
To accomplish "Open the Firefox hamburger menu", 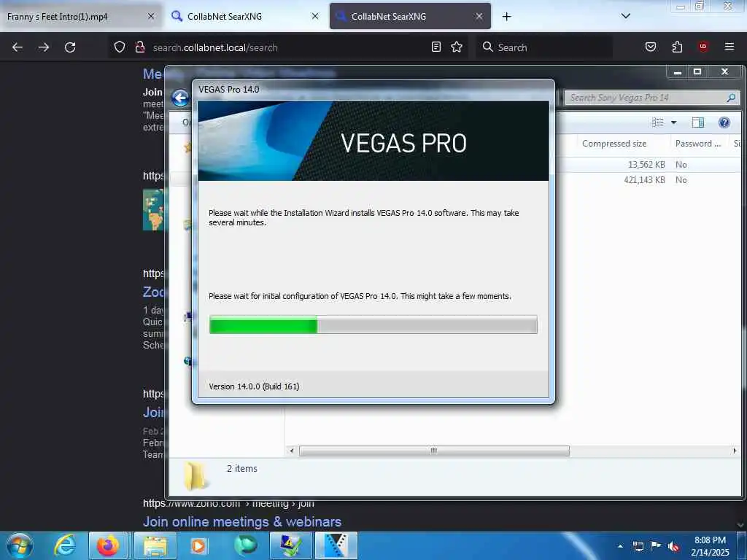I will click(729, 47).
